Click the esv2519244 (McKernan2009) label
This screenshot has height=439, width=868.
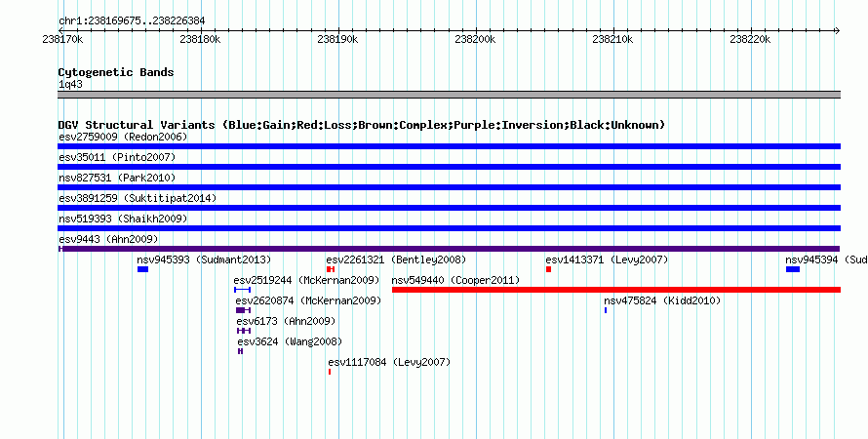tap(306, 280)
